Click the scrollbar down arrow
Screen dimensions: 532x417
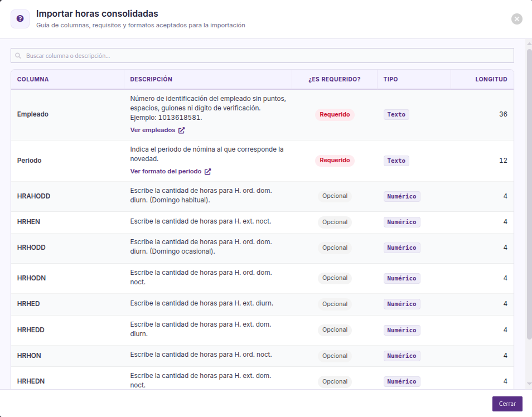(529, 384)
